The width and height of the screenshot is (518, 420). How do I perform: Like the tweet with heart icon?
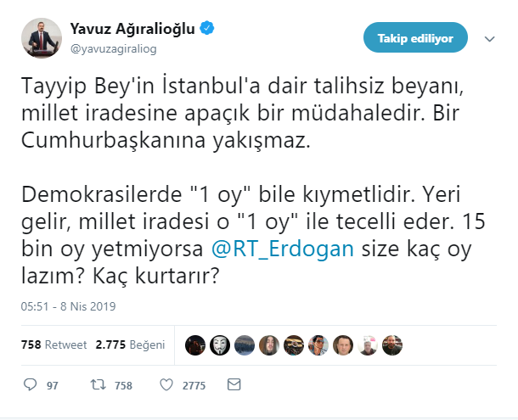tap(166, 384)
